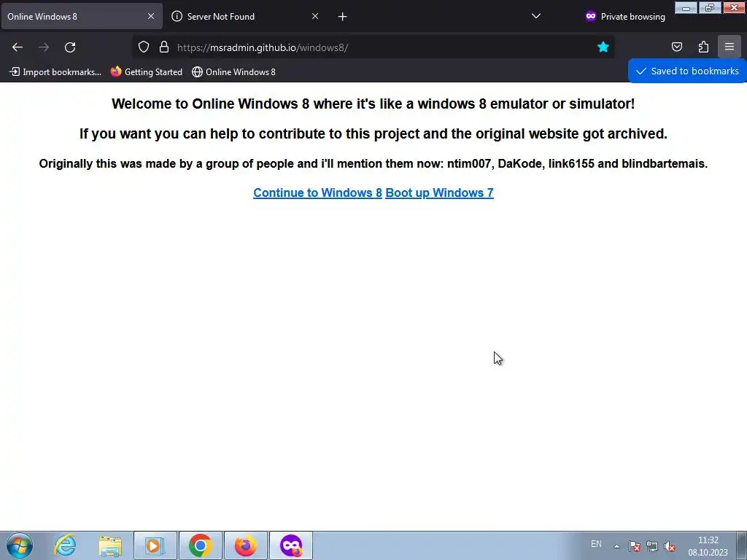Open the Action Center flag icon
The image size is (747, 560).
[634, 546]
